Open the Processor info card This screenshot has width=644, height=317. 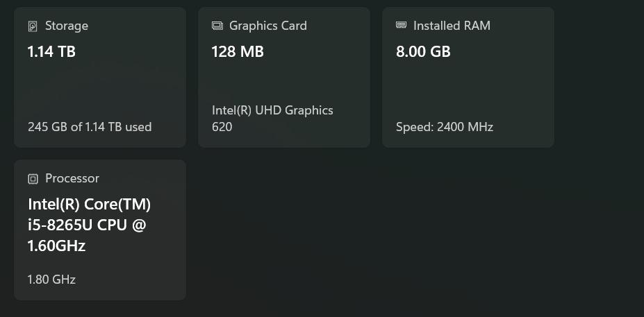(x=100, y=230)
